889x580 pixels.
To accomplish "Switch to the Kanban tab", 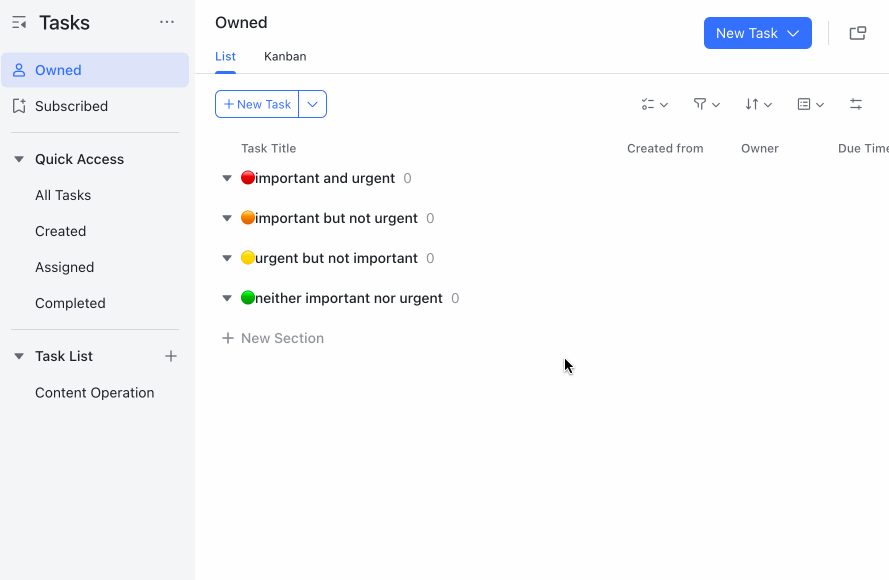I will coord(284,56).
